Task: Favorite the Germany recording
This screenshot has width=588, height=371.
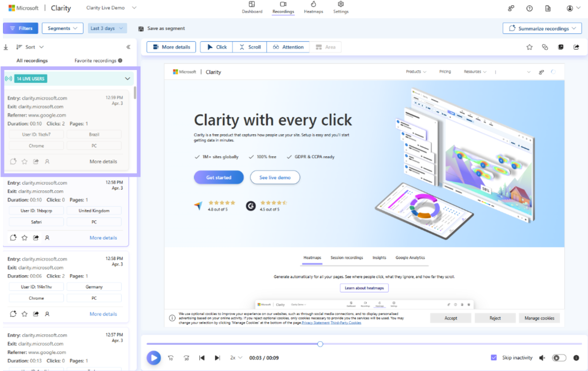Action: (x=24, y=314)
